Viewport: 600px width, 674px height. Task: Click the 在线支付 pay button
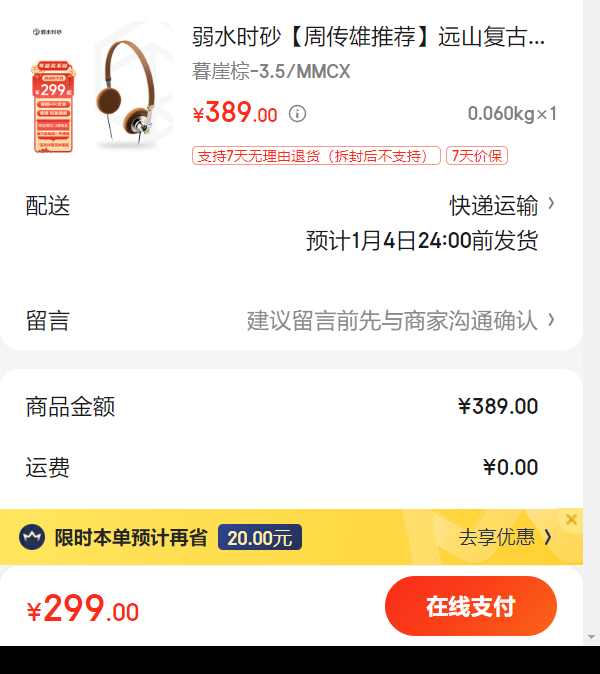[471, 606]
